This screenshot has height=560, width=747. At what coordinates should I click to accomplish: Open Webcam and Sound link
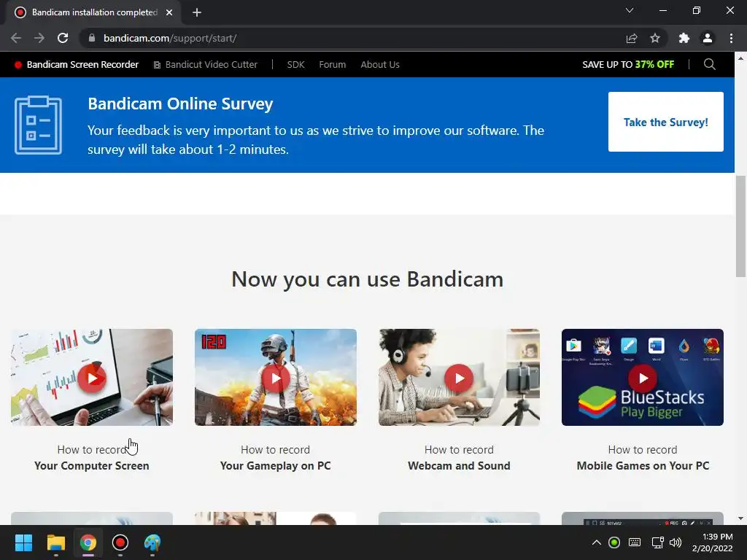[459, 466]
